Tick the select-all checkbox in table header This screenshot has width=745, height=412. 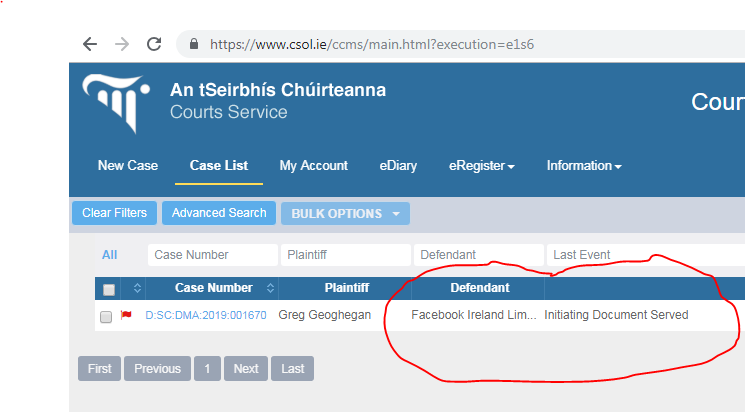pos(109,289)
